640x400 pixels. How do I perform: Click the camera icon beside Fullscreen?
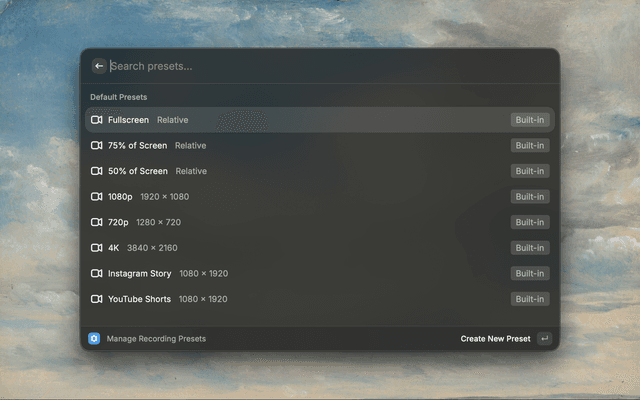click(x=96, y=120)
